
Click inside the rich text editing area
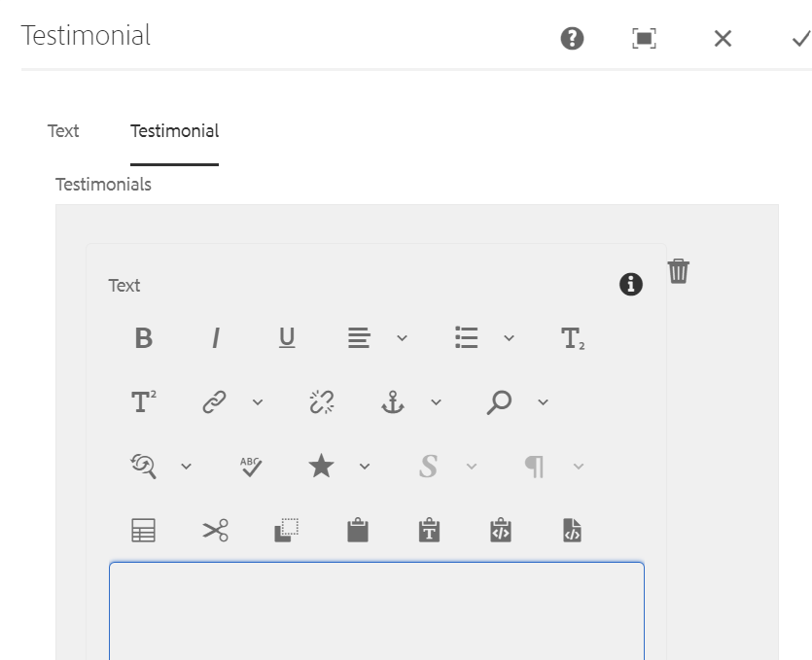376,610
